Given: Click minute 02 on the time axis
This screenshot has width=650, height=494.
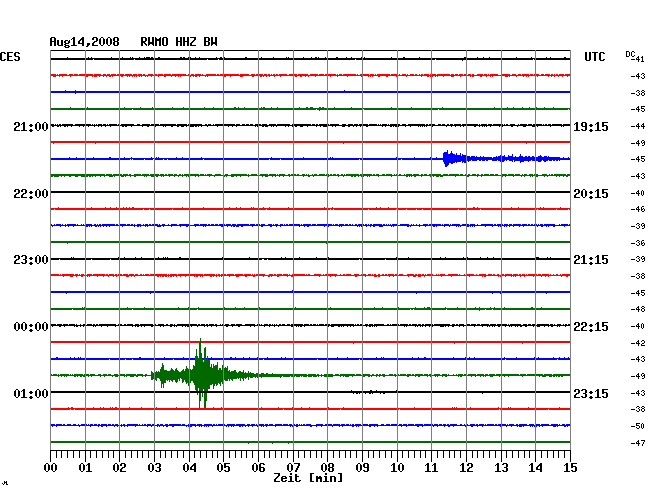Looking at the screenshot, I should click(x=119, y=468).
